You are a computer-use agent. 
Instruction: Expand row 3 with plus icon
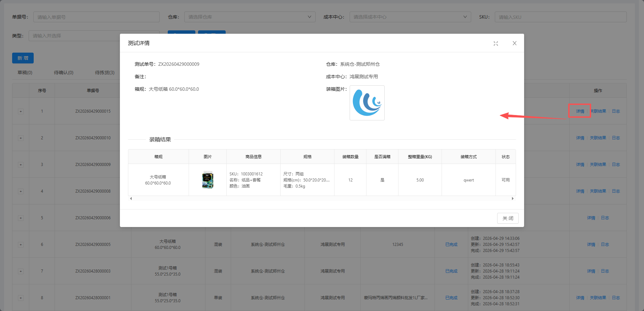[21, 165]
